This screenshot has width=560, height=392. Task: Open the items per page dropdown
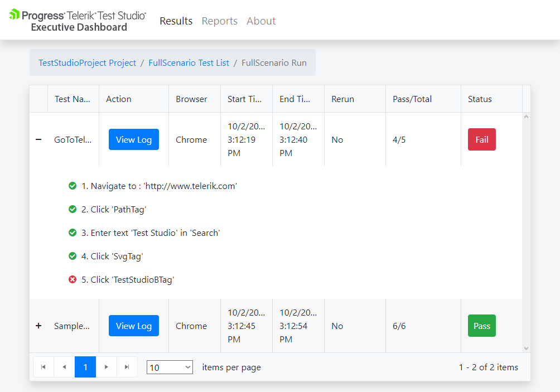point(170,367)
